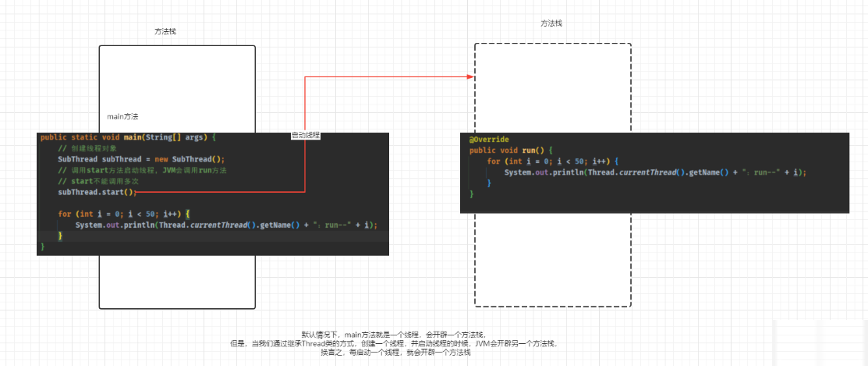
Task: Click the "启动线程" label on the arrow
Action: click(305, 135)
